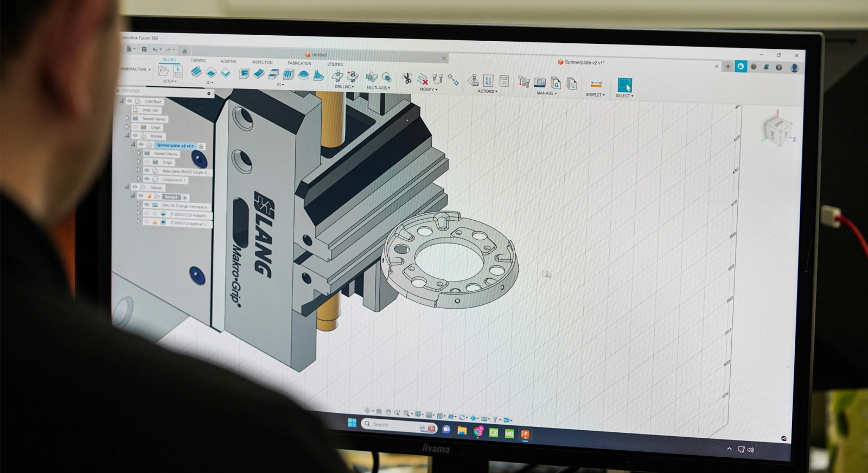Click the Select tool icon
Screen dimensions: 868x473
624,85
